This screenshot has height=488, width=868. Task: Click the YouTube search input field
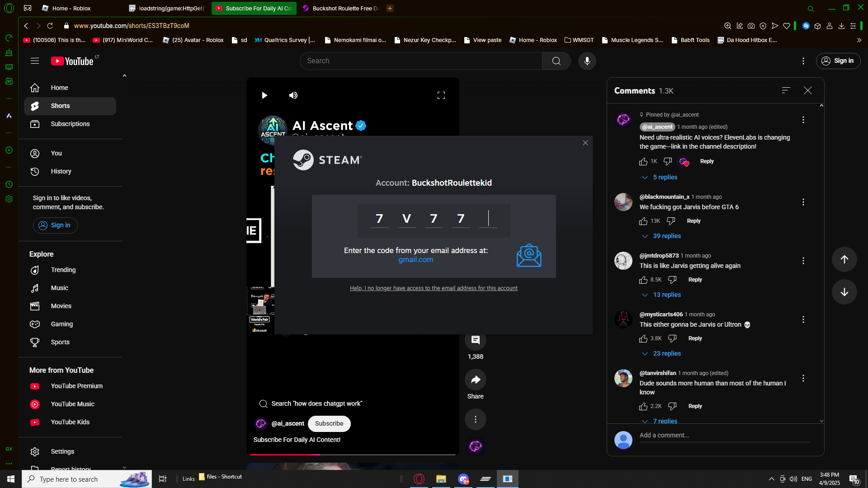(421, 61)
